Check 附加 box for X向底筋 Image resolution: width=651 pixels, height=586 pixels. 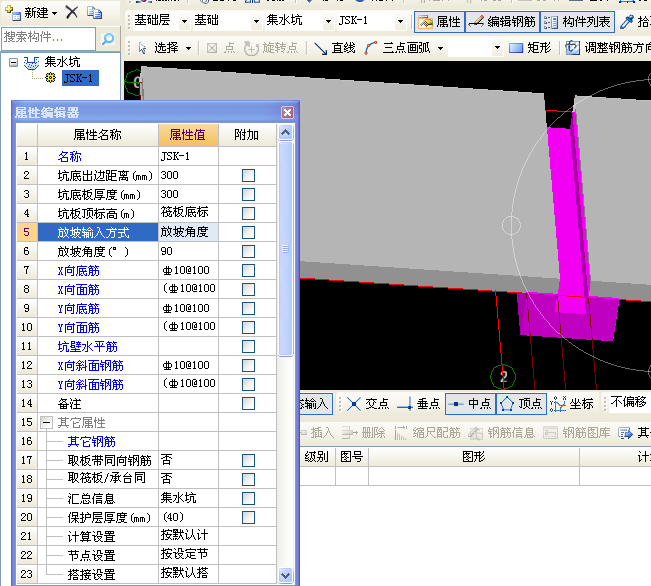pos(248,270)
